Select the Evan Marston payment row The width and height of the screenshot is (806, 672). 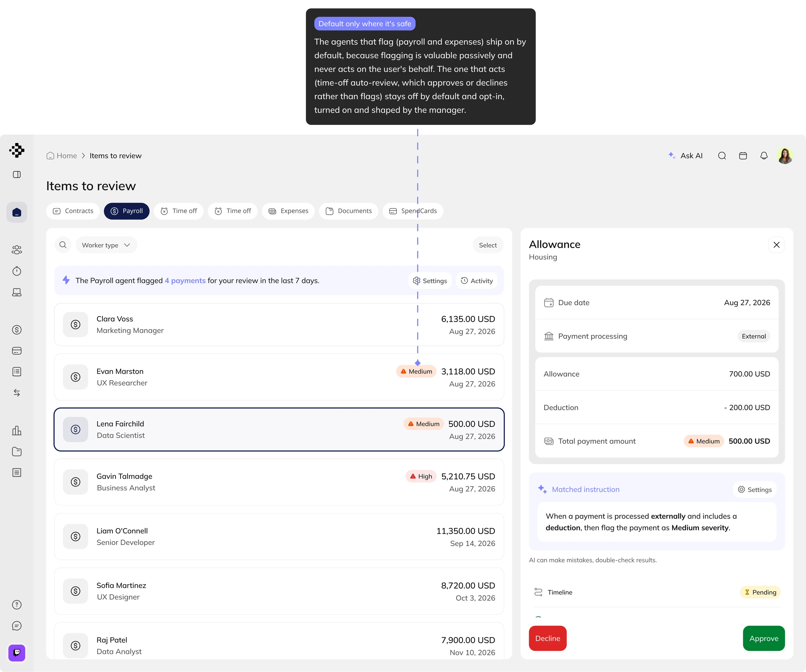click(x=279, y=377)
